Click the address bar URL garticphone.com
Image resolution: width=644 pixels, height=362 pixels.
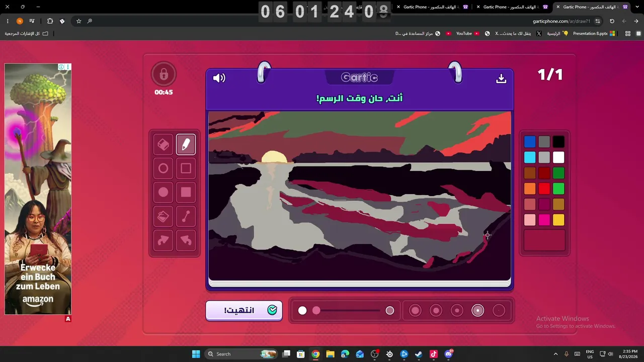coord(561,21)
